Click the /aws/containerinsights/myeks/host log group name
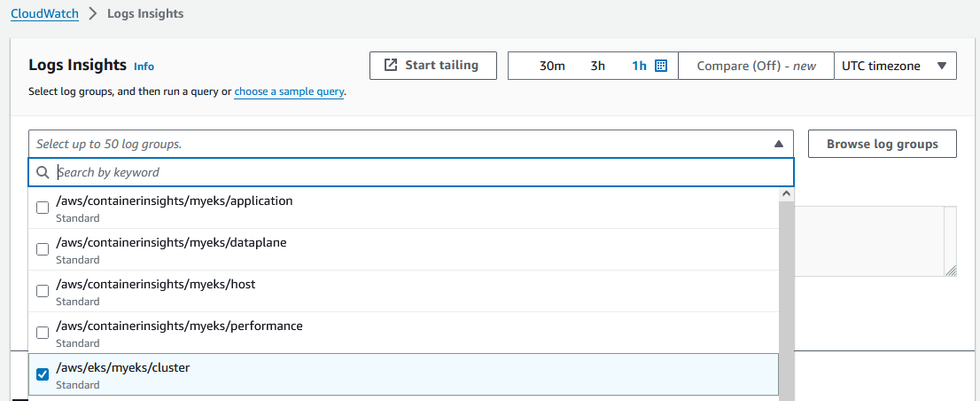Screen dimensions: 980x401 [156, 285]
